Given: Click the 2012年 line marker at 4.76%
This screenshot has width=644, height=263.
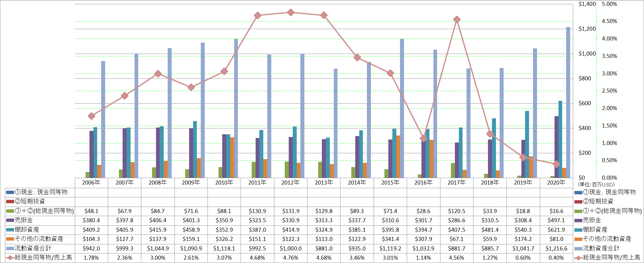Looking at the screenshot, I should click(x=291, y=13).
